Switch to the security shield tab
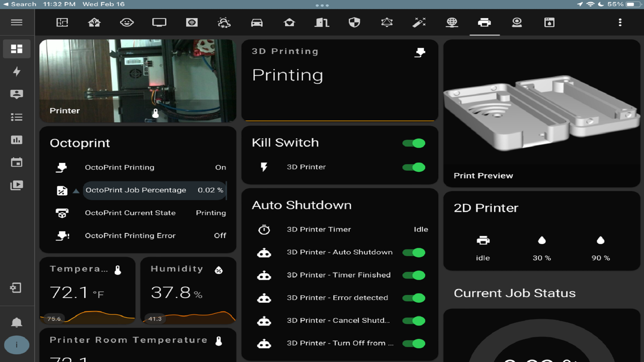 click(354, 22)
